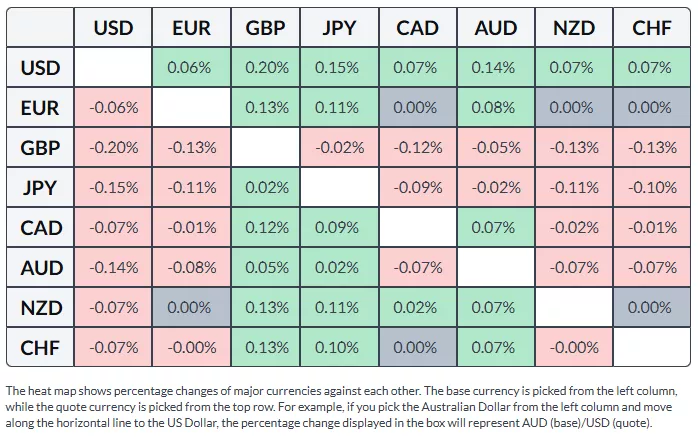Screen dimensions: 698x437
Task: Select the AUD/GBP cell showing 0.05%
Action: click(x=267, y=268)
